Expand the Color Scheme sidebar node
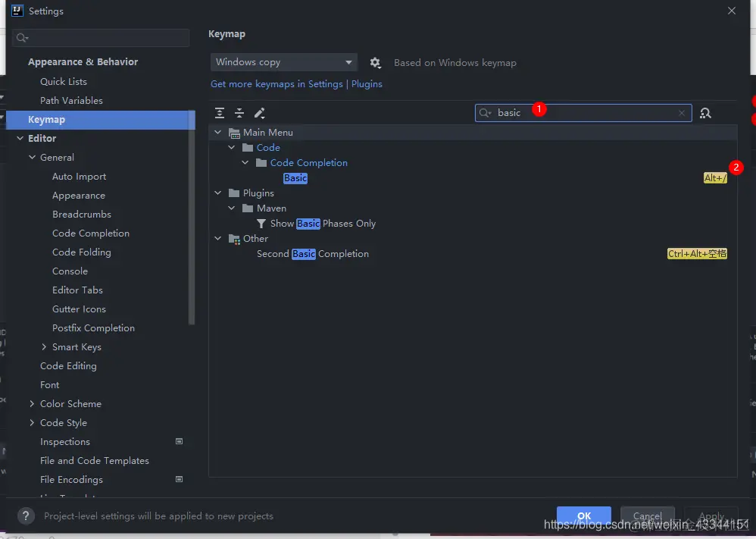756x539 pixels. [32, 403]
